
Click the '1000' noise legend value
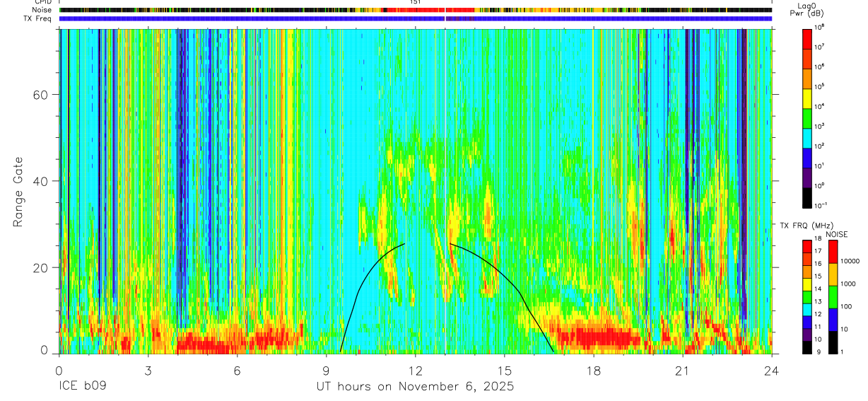(849, 284)
